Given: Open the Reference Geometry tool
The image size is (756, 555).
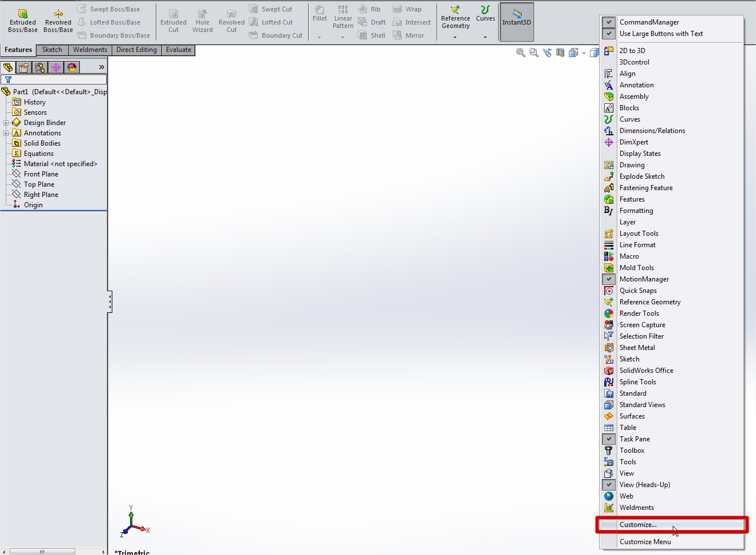Looking at the screenshot, I should [455, 10].
